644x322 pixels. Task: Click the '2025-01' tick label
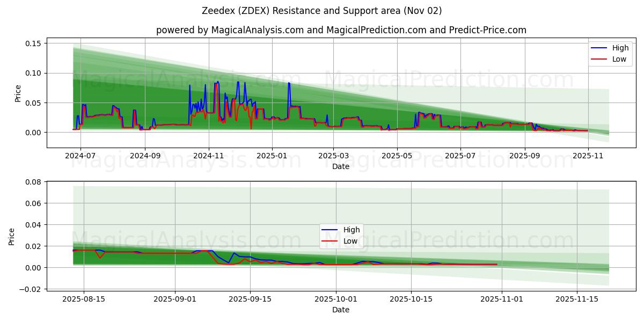tap(272, 156)
